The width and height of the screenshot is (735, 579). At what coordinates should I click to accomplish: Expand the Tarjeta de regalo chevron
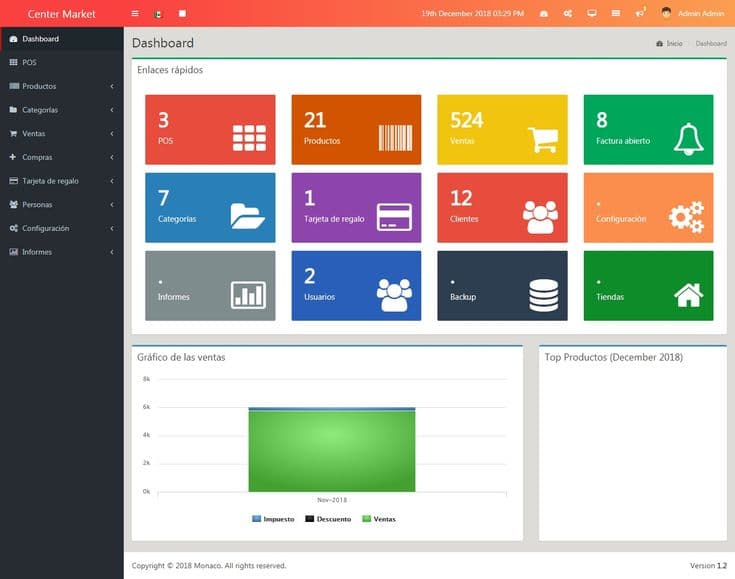(112, 181)
